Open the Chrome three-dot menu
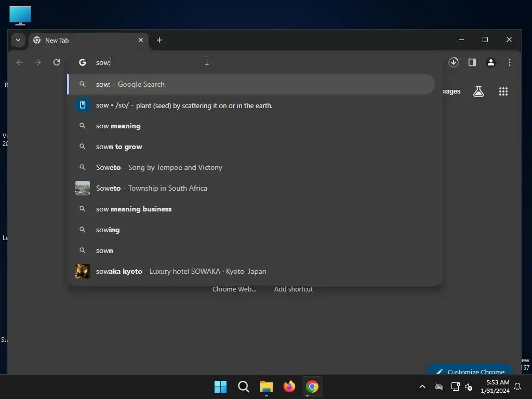Screen dimensions: 532x399 coord(509,62)
